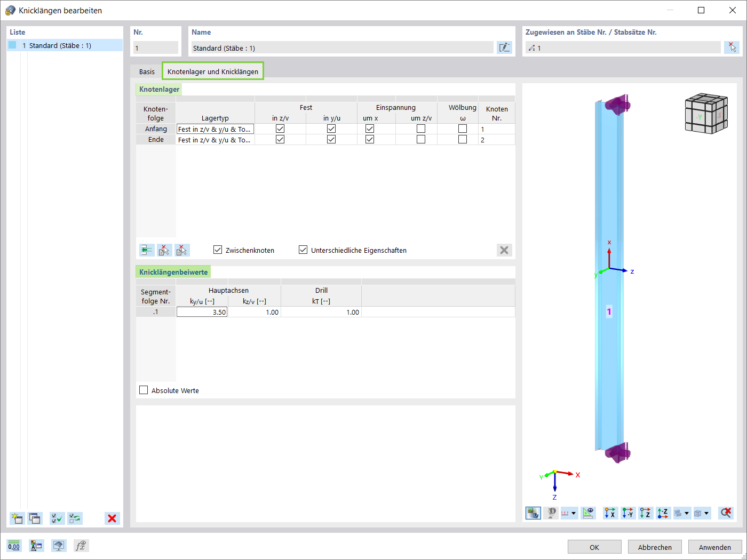Click the color and font settings icon
747x560 pixels.
pos(36,546)
